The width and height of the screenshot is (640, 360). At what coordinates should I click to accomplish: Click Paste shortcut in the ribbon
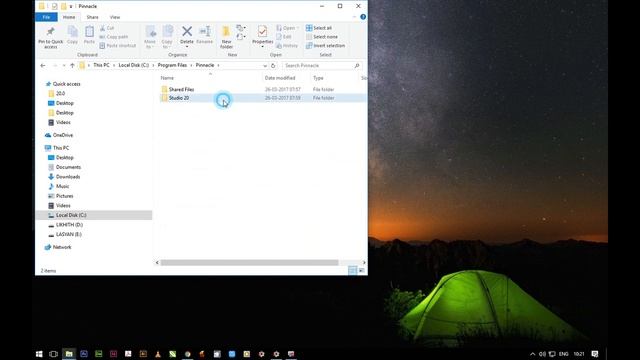pos(118,46)
